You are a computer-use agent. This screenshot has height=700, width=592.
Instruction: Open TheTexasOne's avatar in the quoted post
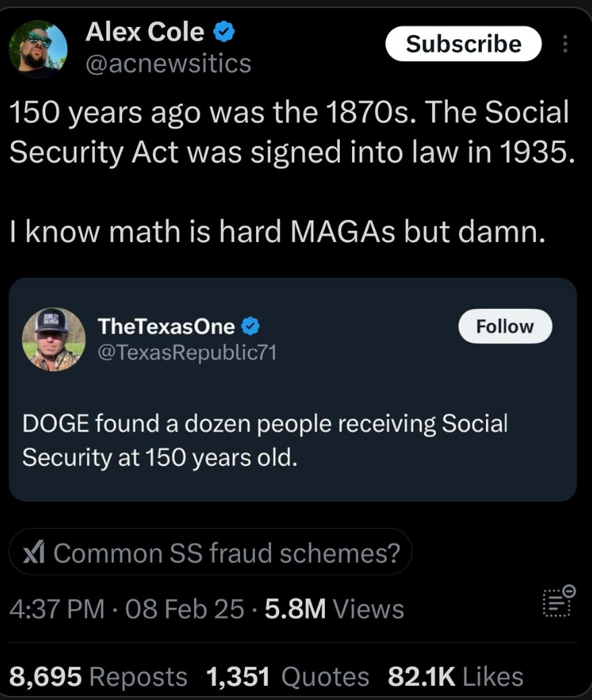(x=53, y=339)
